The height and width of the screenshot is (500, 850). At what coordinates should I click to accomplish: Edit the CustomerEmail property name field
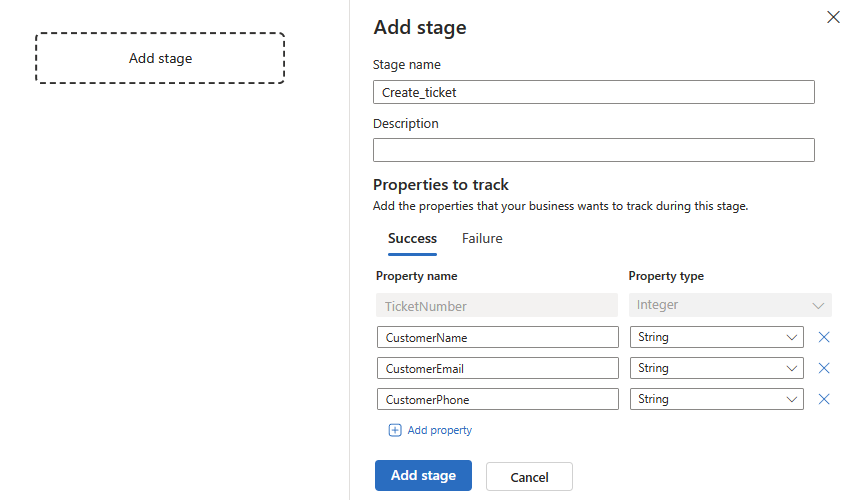(498, 368)
